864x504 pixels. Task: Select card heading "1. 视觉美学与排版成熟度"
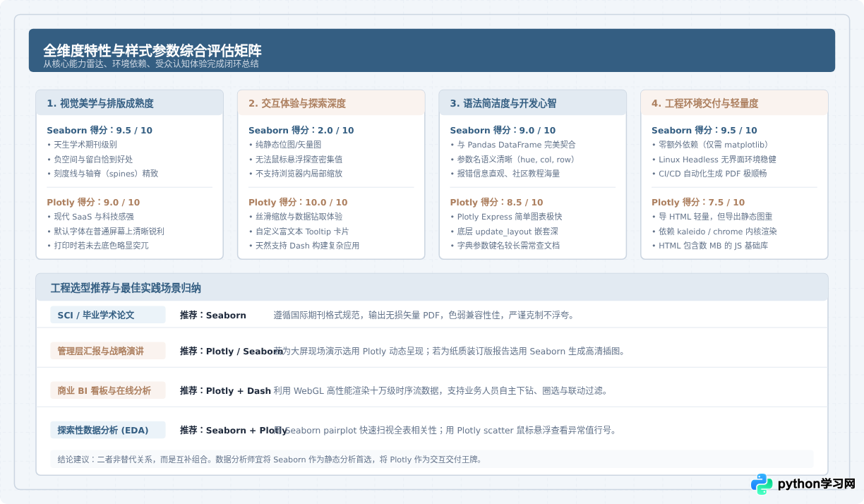coord(100,103)
